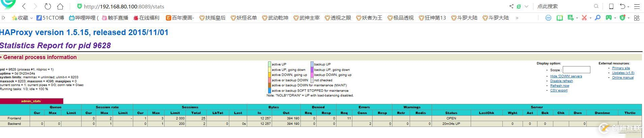Open the 触手直播 bookmark
The image size is (644, 138).
point(115,18)
